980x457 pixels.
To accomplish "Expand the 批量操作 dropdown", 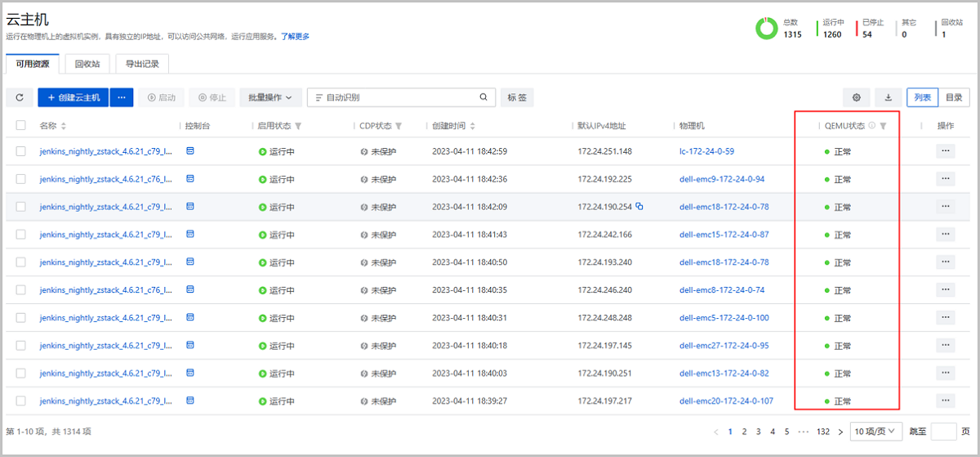I will [270, 97].
